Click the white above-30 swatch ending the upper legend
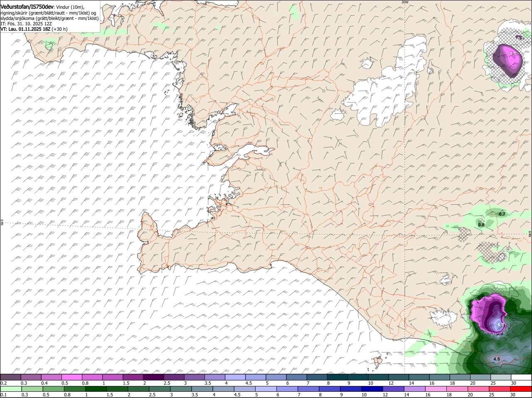 [x=522, y=377]
